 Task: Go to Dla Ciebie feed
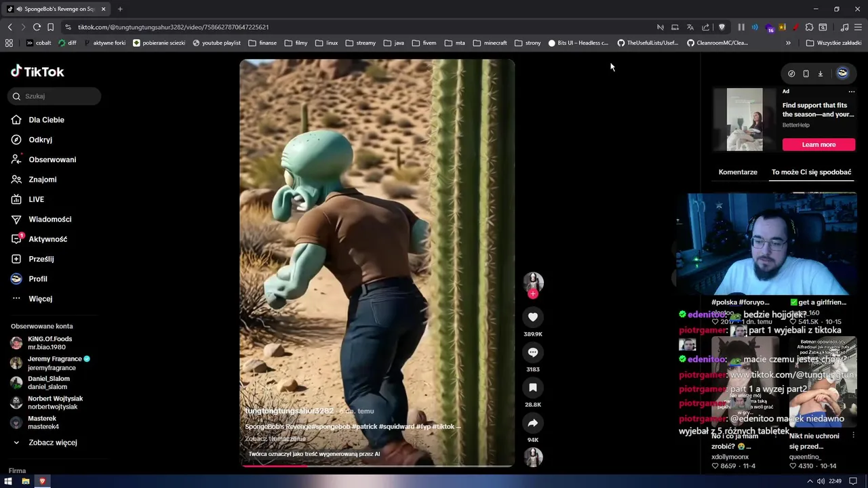(x=46, y=120)
